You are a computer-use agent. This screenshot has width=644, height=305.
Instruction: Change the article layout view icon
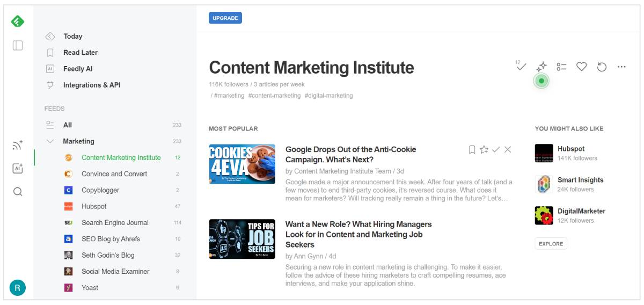click(561, 67)
